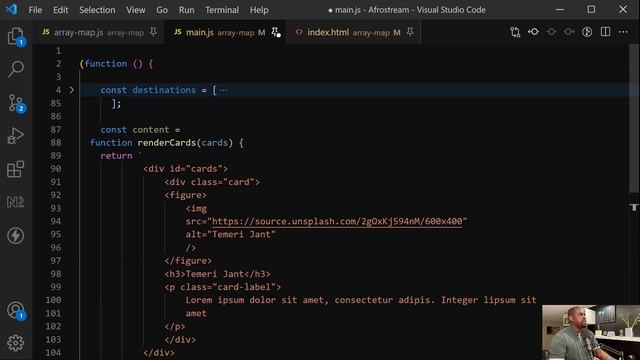Open the Edit menu

[x=60, y=10]
